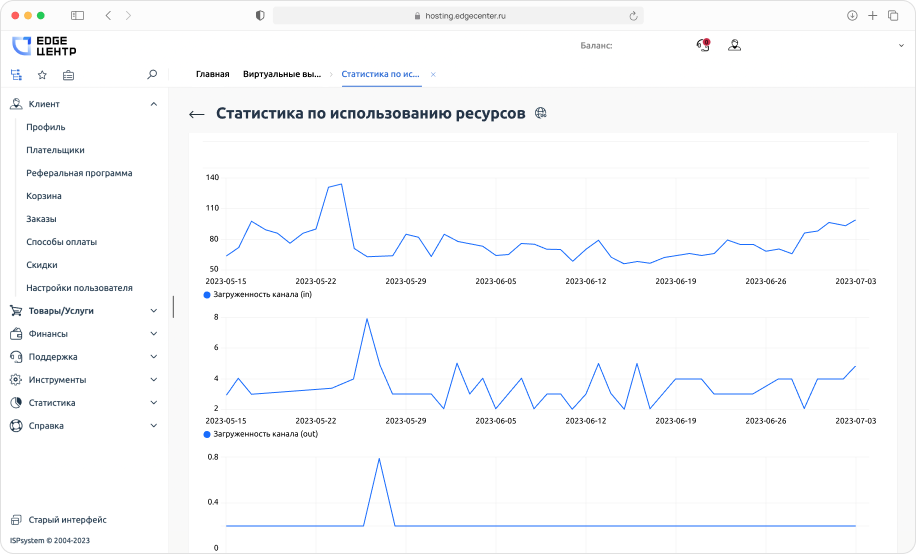The height and width of the screenshot is (554, 916).
Task: Open the Реферальная программа link
Action: pos(79,173)
